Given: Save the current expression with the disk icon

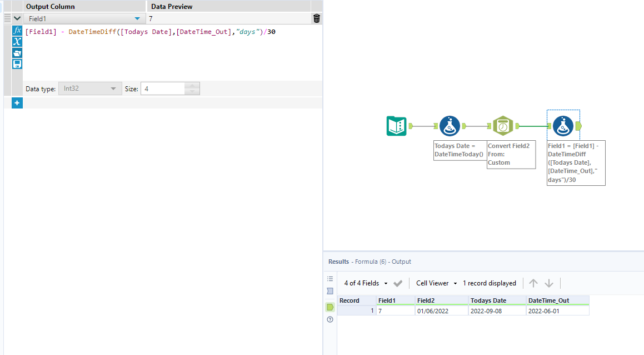Looking at the screenshot, I should [17, 63].
